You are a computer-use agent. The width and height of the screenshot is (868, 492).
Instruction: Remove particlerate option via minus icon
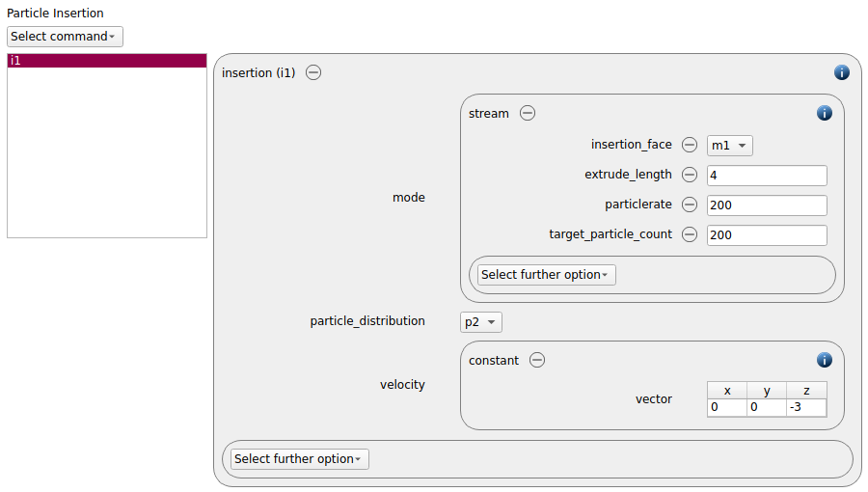tap(690, 205)
